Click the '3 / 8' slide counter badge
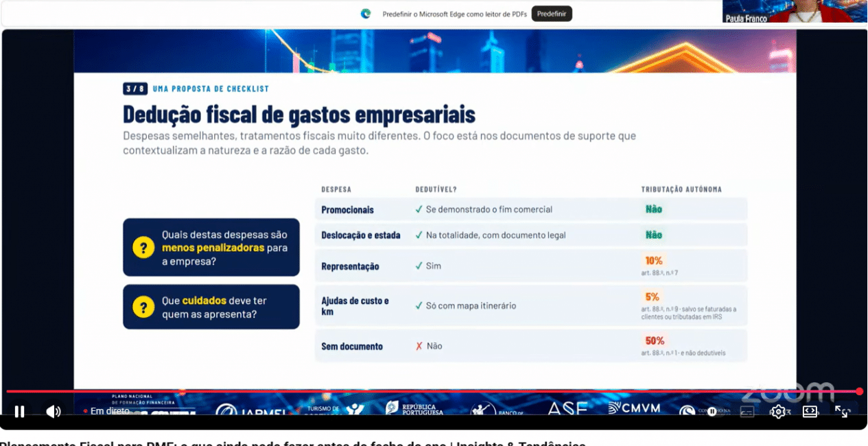This screenshot has height=446, width=868. pyautogui.click(x=135, y=89)
